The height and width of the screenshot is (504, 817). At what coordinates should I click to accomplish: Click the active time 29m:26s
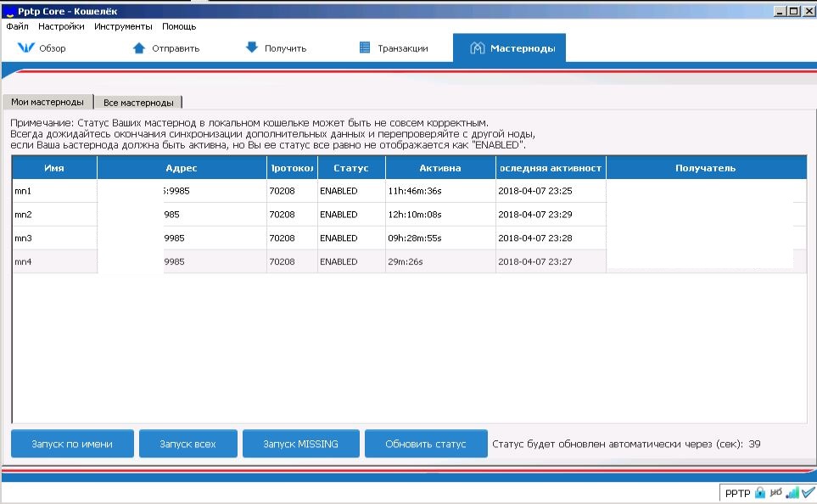point(406,261)
